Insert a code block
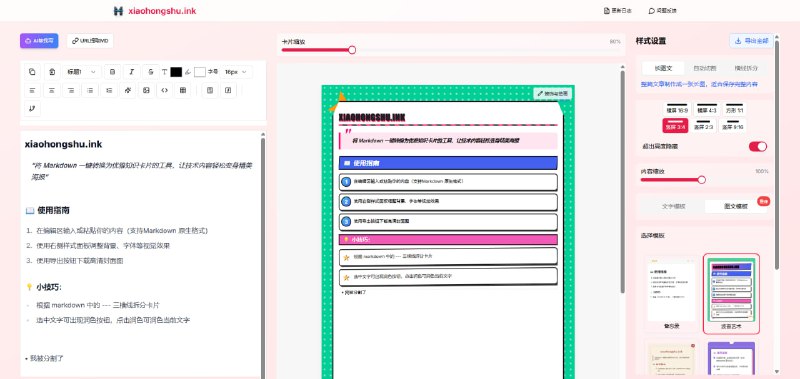The width and height of the screenshot is (800, 379). [x=164, y=90]
